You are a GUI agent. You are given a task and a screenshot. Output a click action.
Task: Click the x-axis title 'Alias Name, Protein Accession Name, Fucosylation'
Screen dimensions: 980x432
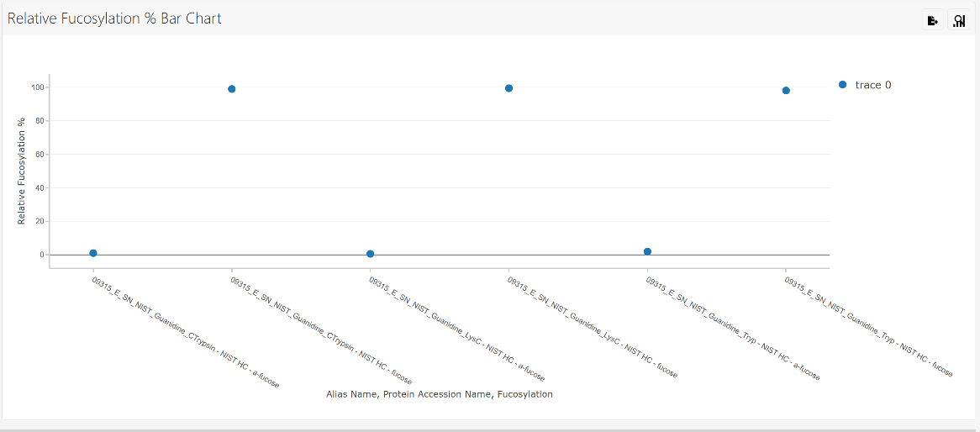[x=440, y=394]
